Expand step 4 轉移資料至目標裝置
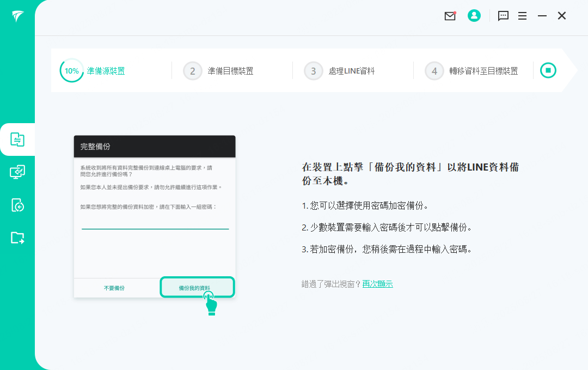The width and height of the screenshot is (588, 370). tap(475, 70)
